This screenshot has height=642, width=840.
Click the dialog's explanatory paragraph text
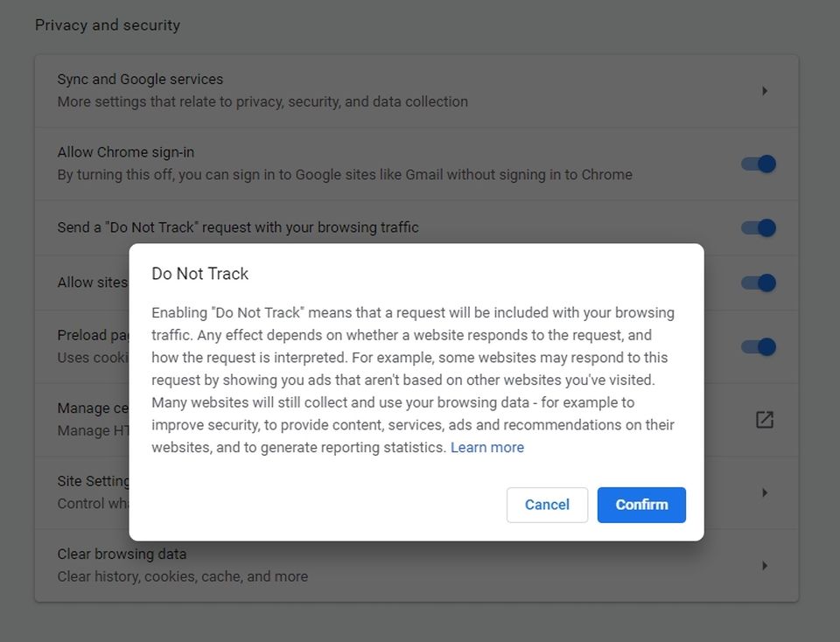coord(413,380)
